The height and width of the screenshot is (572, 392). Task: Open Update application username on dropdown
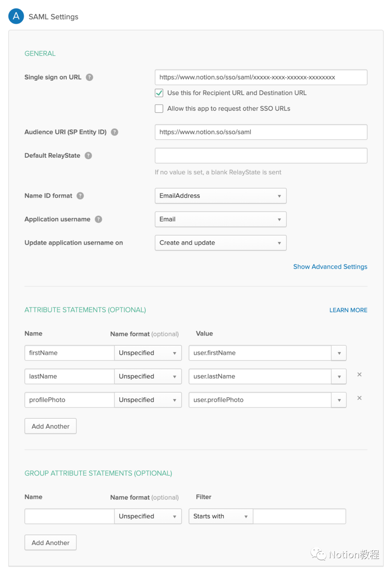click(220, 243)
